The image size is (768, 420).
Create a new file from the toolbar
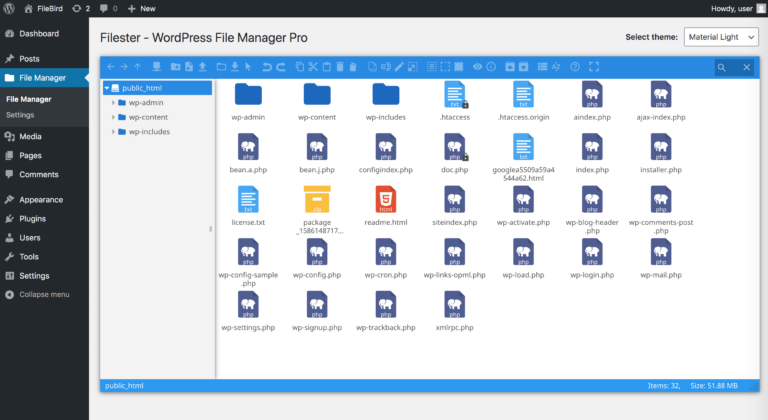(189, 67)
